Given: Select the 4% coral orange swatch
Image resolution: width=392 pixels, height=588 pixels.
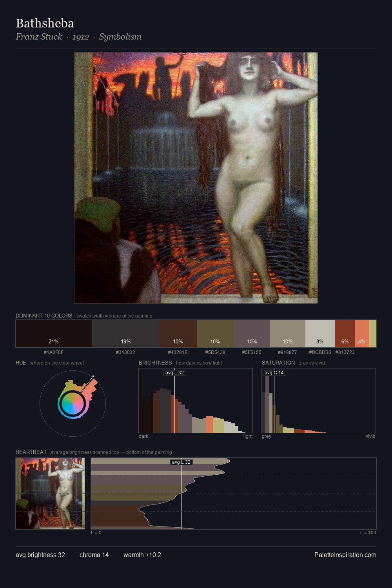Looking at the screenshot, I should pos(362,334).
